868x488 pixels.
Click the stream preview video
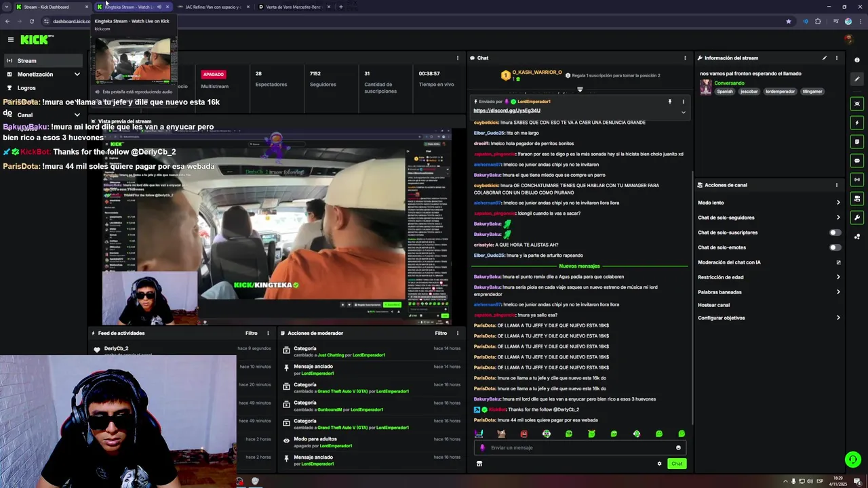coord(276,227)
